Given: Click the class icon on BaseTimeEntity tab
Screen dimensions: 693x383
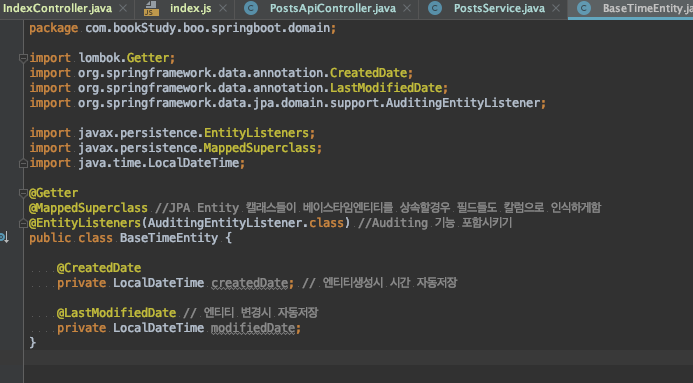Looking at the screenshot, I should 584,8.
